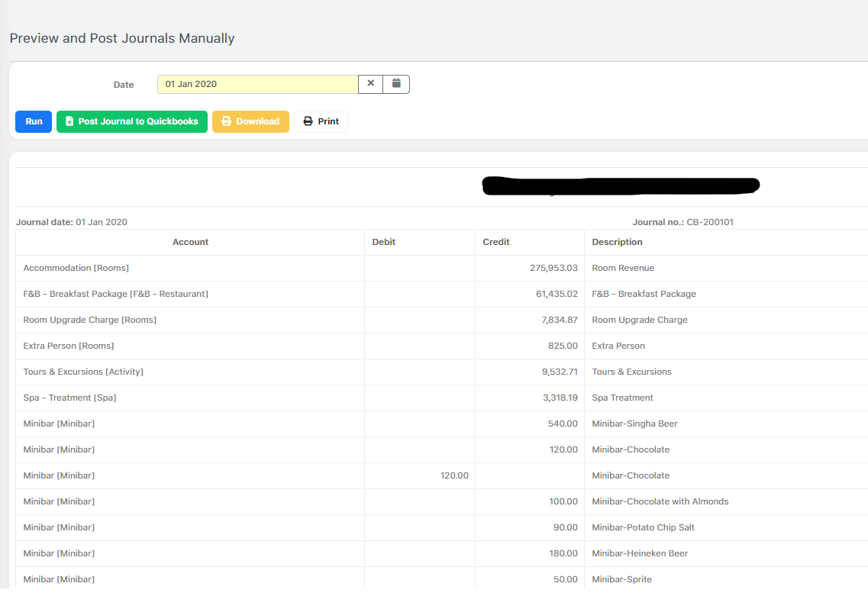Click the 275,953.03 credit amount
The height and width of the screenshot is (593, 868).
[553, 268]
